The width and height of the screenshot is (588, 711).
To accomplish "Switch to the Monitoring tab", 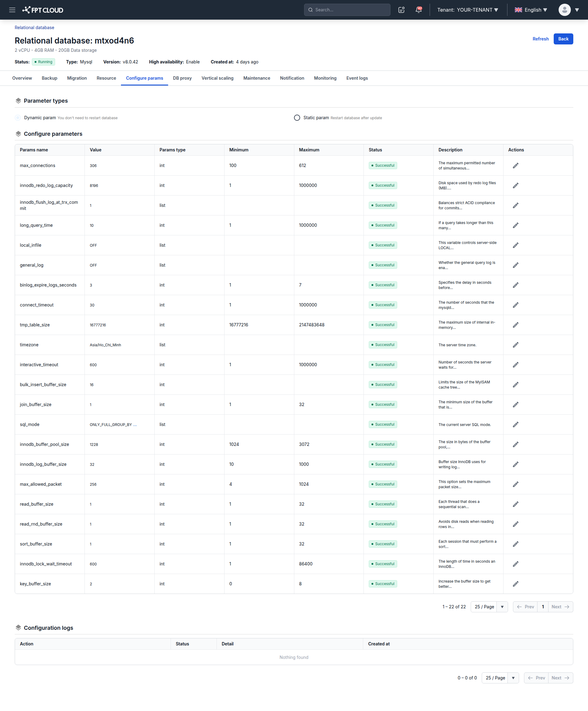I will coord(325,78).
